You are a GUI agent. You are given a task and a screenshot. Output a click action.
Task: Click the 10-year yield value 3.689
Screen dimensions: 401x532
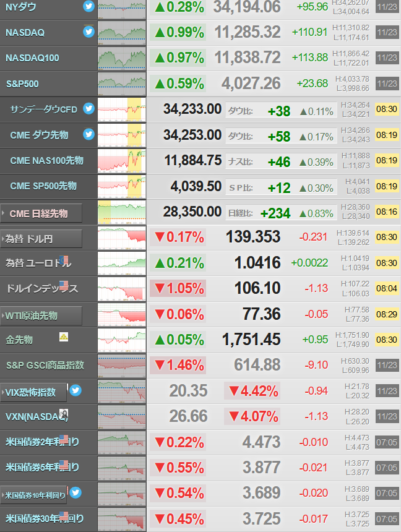[x=261, y=492]
